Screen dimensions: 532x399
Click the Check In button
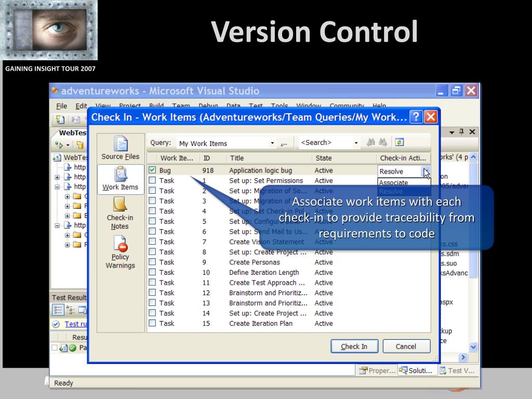[x=354, y=347]
